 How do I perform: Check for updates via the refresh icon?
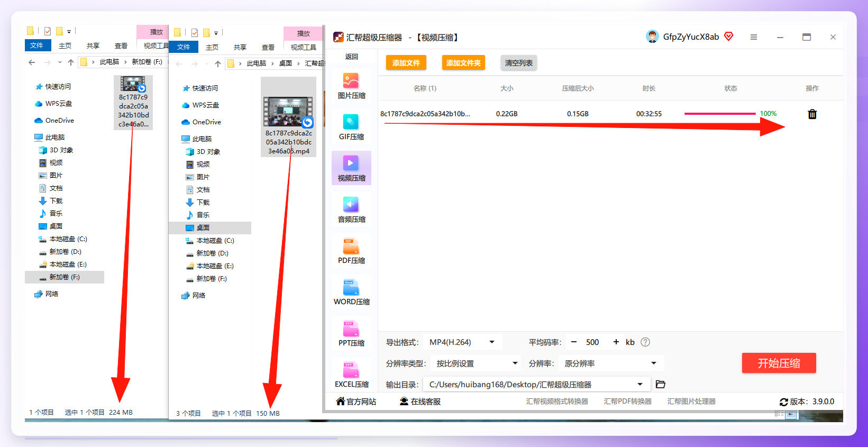(784, 402)
